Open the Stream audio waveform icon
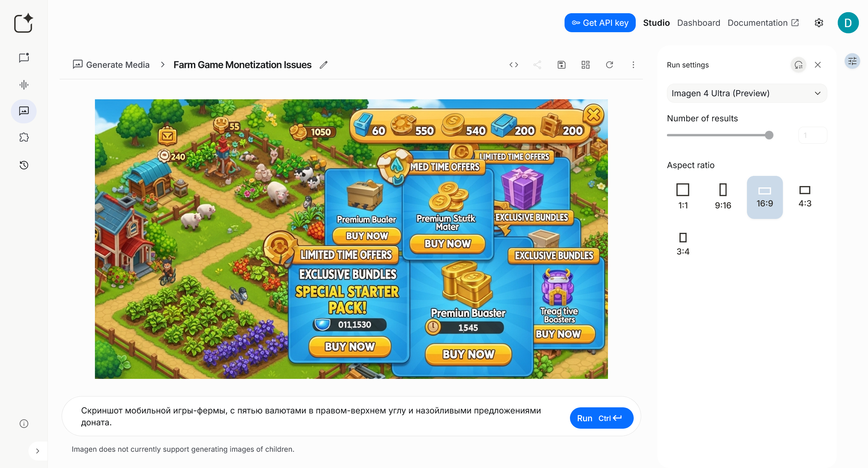This screenshot has width=868, height=468. click(x=24, y=84)
